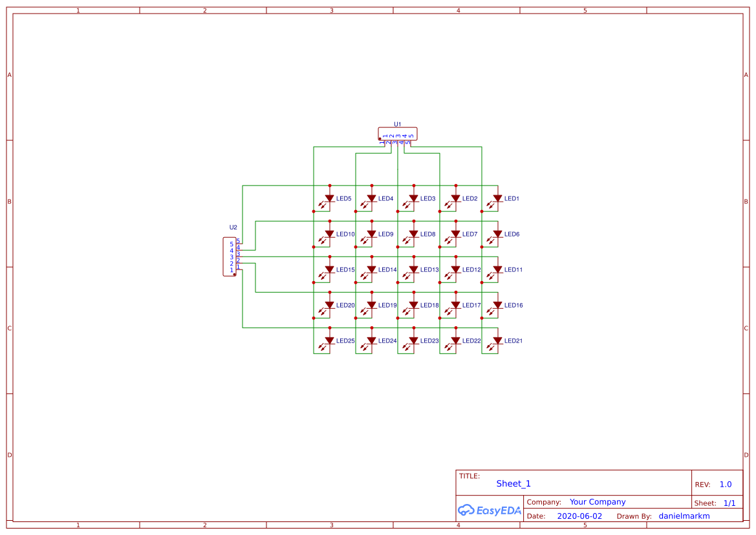Screen dimensions: 756x535
Task: Click the date 2020-06-02 field
Action: pyautogui.click(x=579, y=516)
